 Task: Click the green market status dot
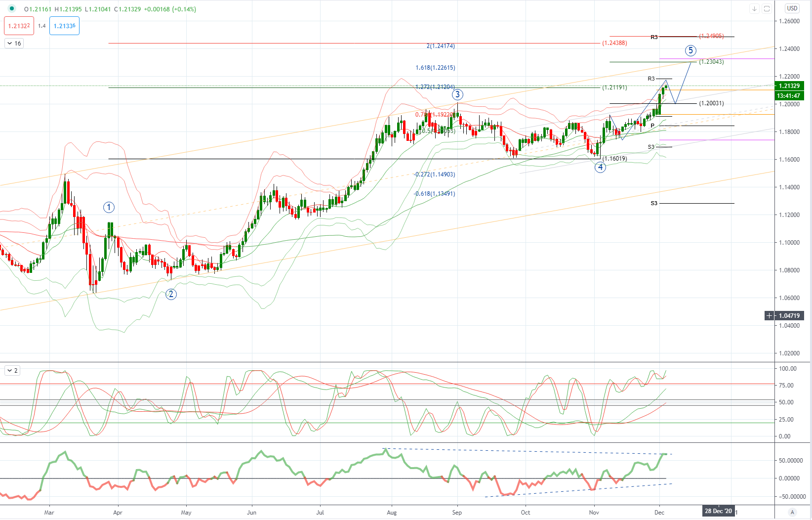(12, 8)
